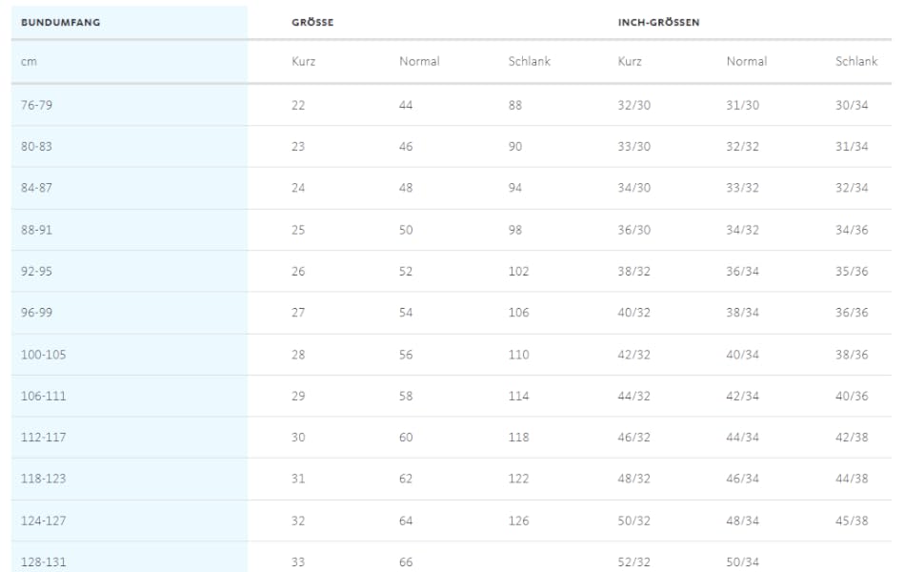Viewport: 924px width, 572px height.
Task: Select Normal size 50 cell
Action: pos(406,230)
